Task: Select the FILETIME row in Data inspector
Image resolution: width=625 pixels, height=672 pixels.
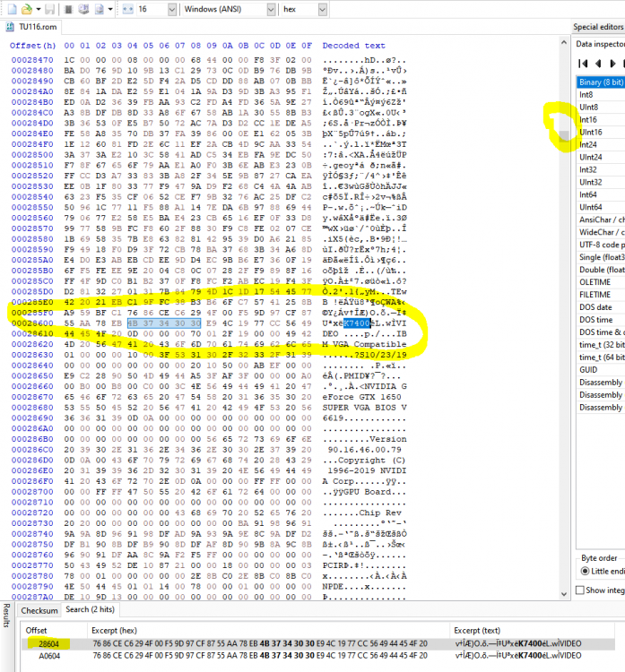Action: click(601, 295)
